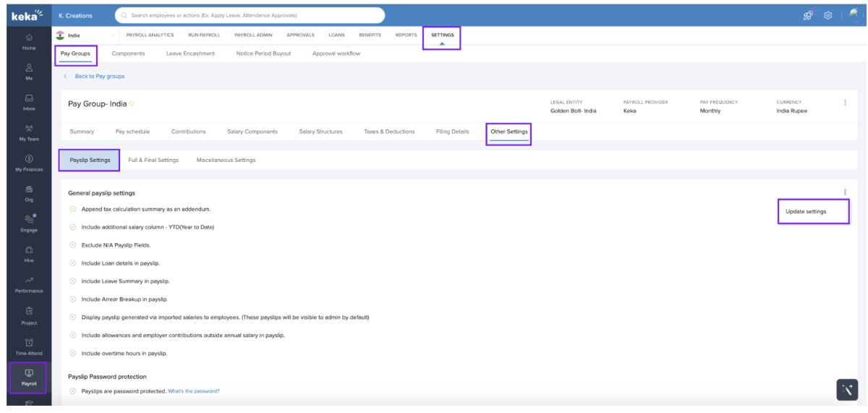Click Update settings option
Screen dimensions: 868x413
tap(806, 211)
